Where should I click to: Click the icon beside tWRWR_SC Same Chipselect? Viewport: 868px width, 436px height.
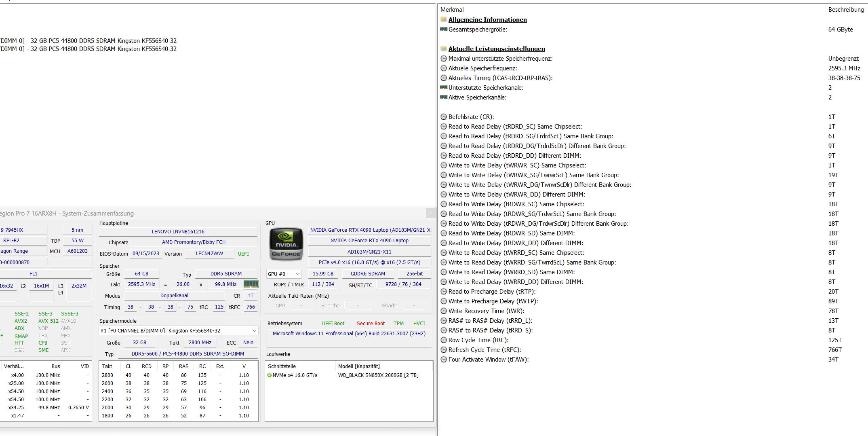pyautogui.click(x=444, y=165)
